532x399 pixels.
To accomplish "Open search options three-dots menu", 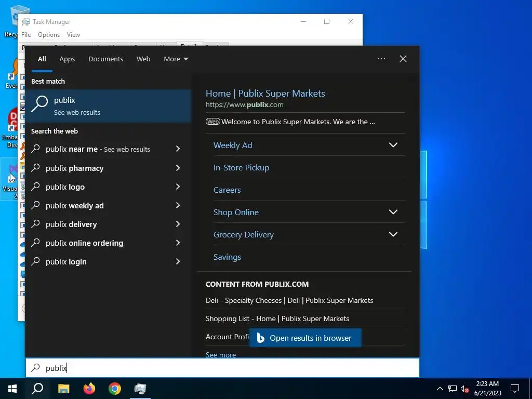I will pos(381,59).
